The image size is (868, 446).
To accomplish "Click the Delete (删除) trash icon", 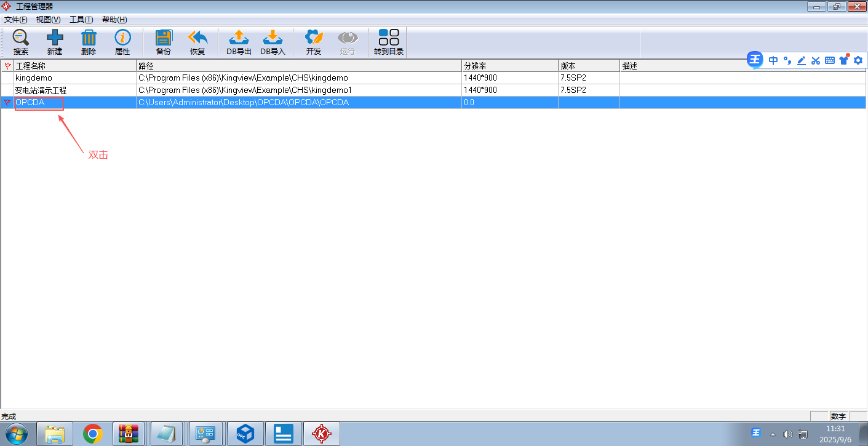I will [89, 42].
